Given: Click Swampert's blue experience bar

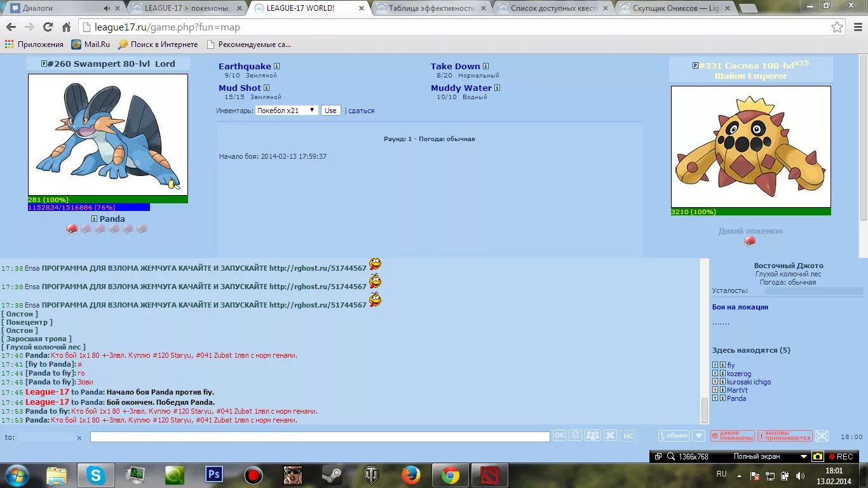Looking at the screenshot, I should point(89,207).
